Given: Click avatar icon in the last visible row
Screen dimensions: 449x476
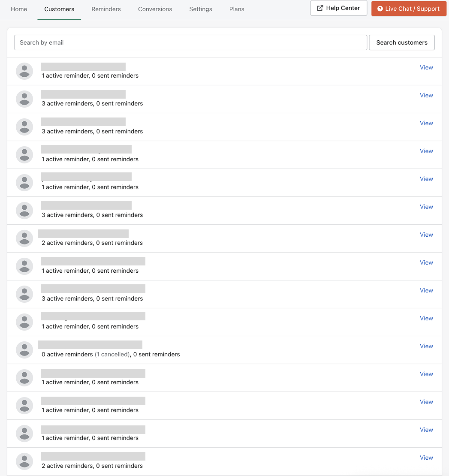Looking at the screenshot, I should [x=24, y=461].
